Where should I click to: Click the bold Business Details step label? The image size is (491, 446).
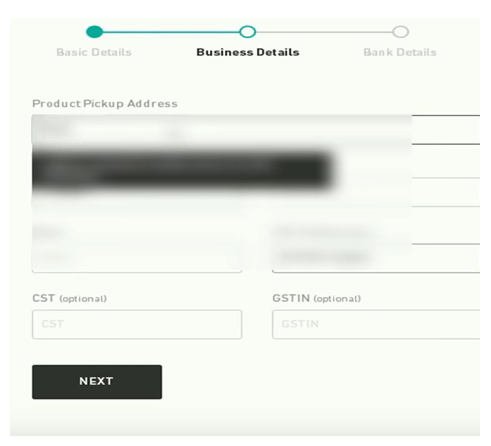click(x=248, y=52)
